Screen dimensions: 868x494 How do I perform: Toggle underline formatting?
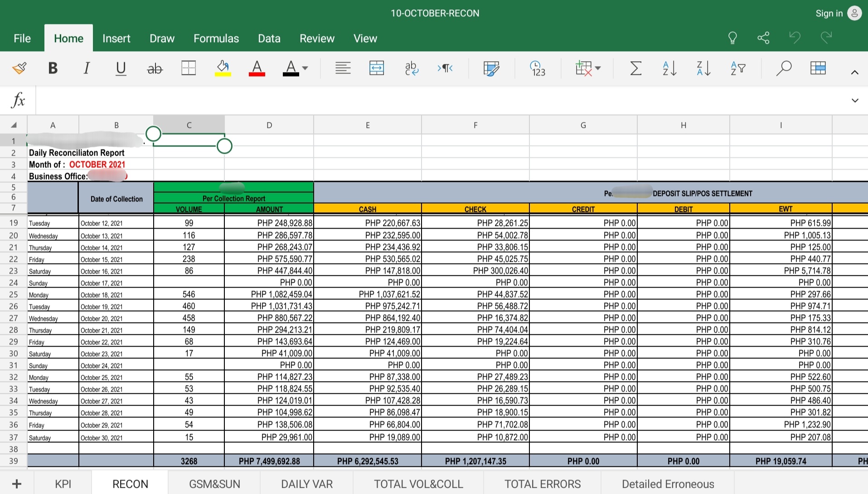pyautogui.click(x=121, y=68)
